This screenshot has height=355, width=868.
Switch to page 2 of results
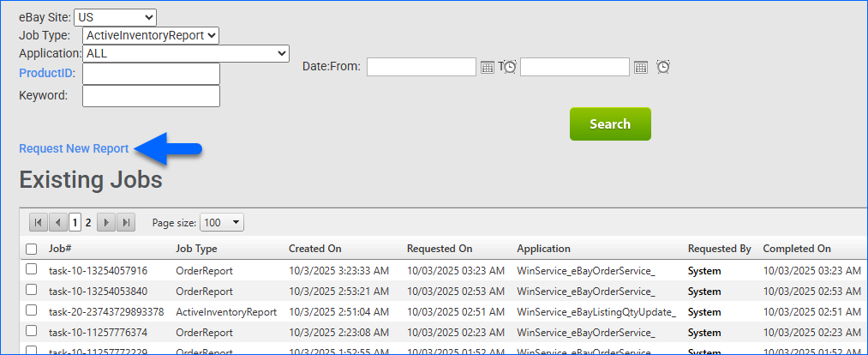(x=88, y=223)
